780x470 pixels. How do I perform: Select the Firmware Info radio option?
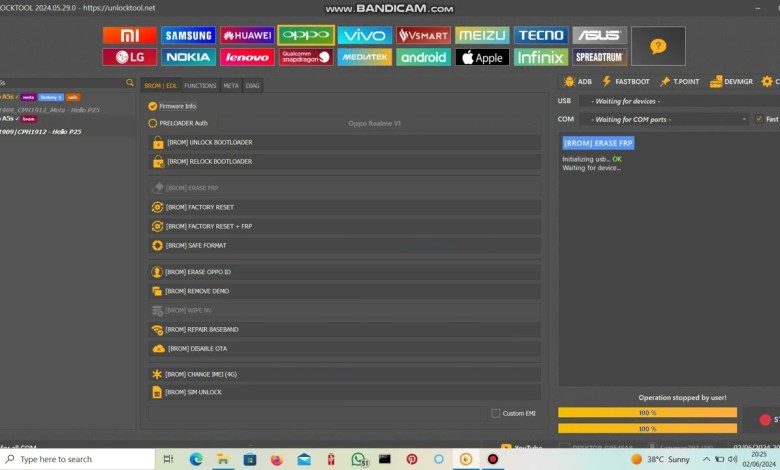(x=153, y=105)
